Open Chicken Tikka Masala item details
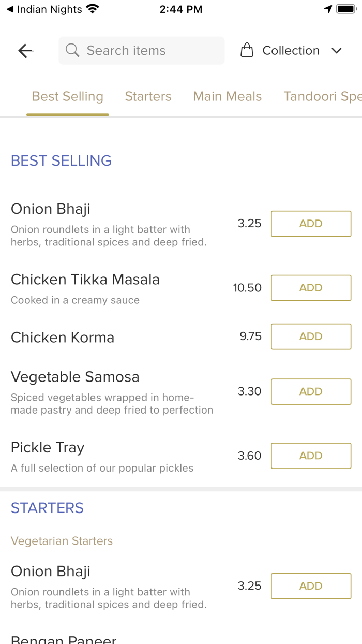This screenshot has height=644, width=362. pyautogui.click(x=85, y=280)
